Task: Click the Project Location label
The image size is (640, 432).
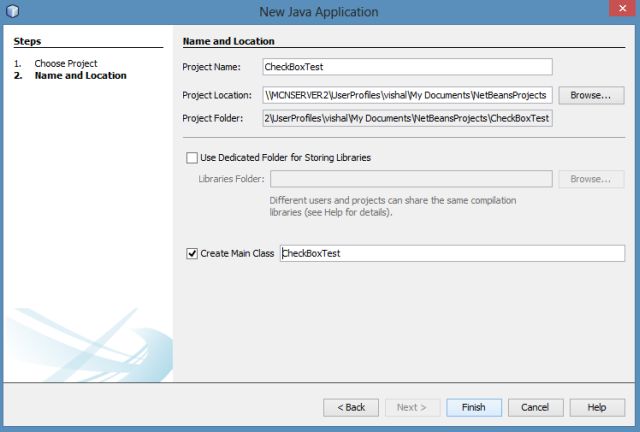Action: 217,95
